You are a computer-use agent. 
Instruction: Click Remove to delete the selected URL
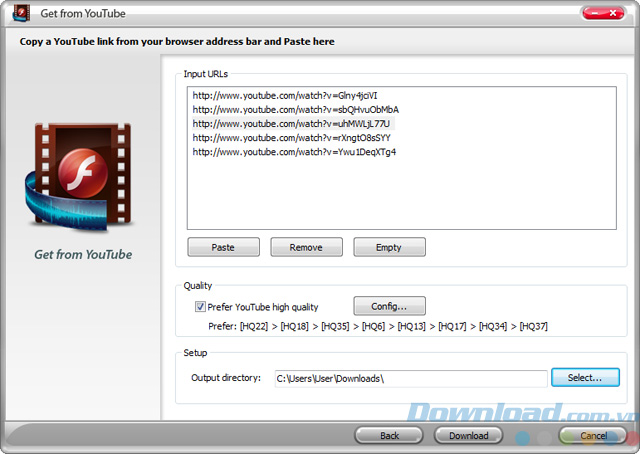(x=306, y=247)
